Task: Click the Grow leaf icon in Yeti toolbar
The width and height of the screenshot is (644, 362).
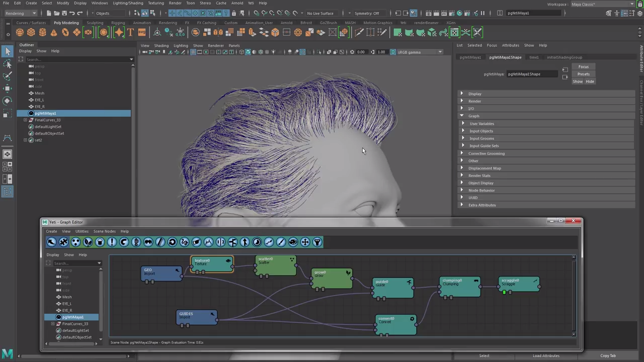Action: coord(88,242)
